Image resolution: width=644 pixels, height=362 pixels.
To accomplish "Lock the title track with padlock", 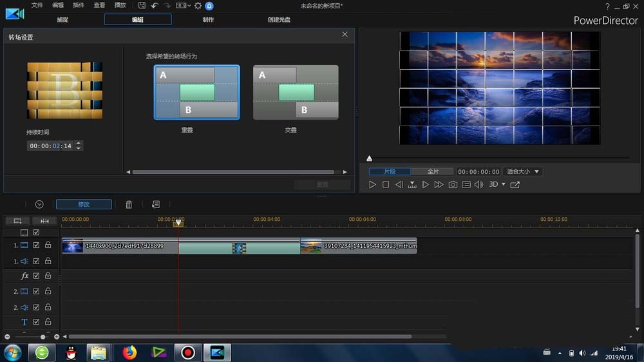I will pos(48,322).
